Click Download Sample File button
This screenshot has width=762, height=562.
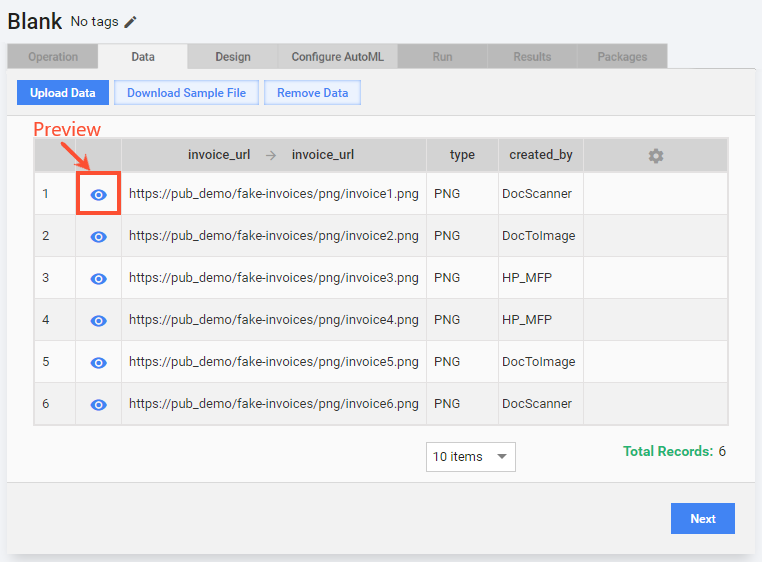187,92
